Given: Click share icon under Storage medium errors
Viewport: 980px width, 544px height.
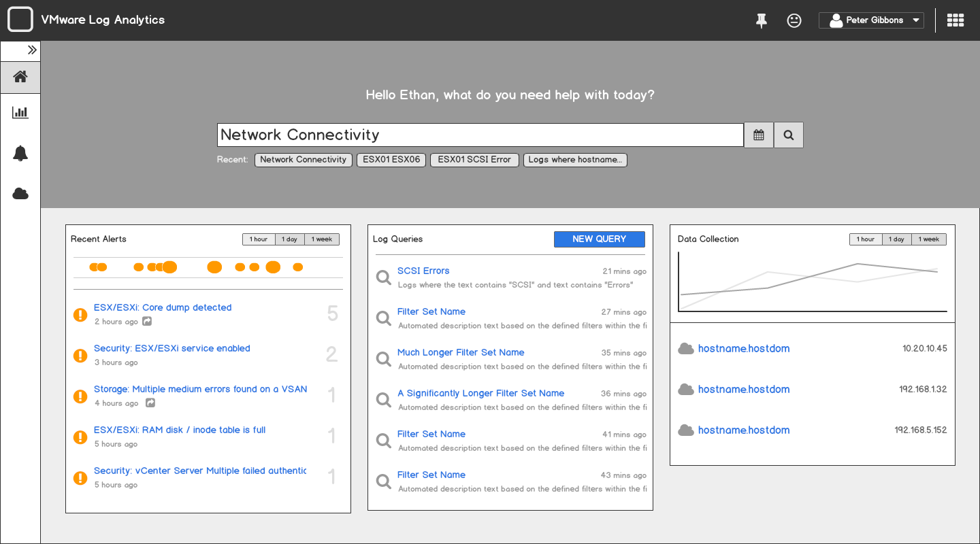Looking at the screenshot, I should [x=150, y=403].
